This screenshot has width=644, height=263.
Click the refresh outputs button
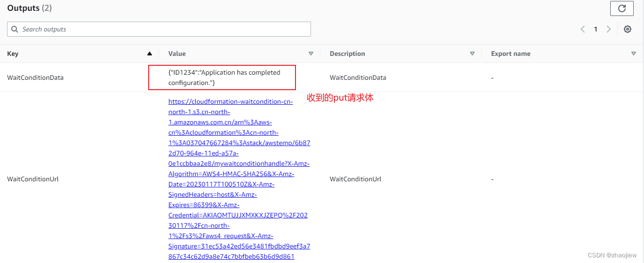(x=622, y=8)
